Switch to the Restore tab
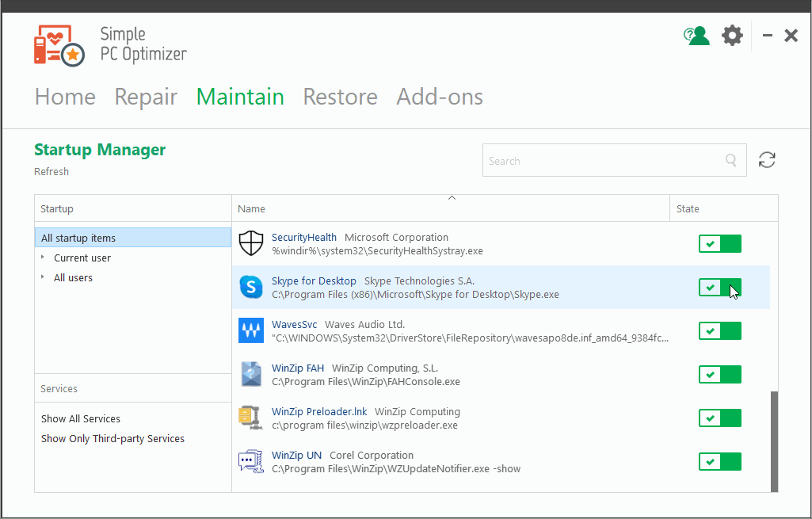Image resolution: width=812 pixels, height=519 pixels. [x=340, y=97]
